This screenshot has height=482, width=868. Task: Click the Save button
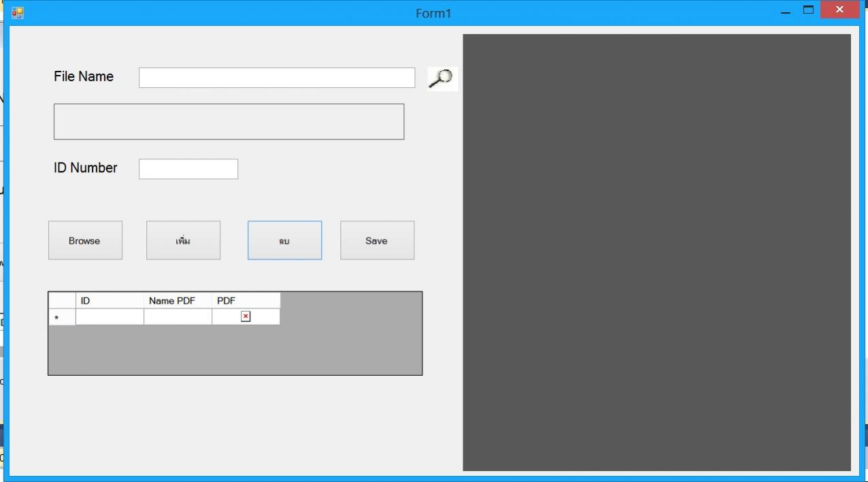point(377,240)
